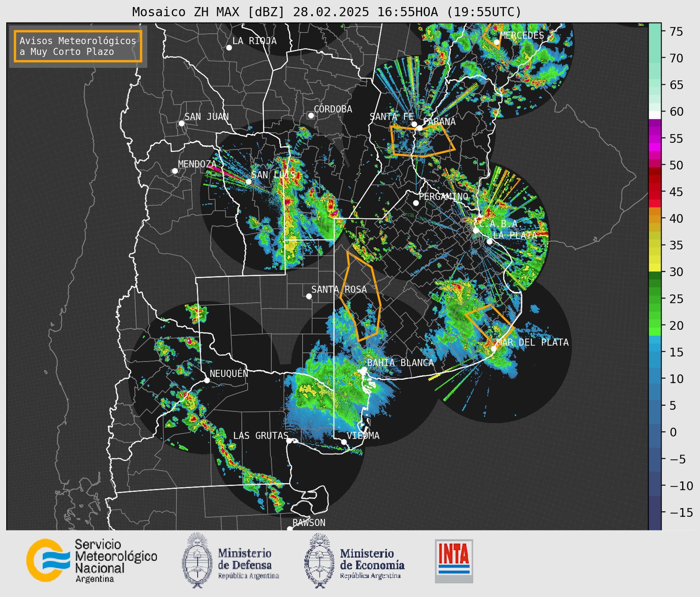Image resolution: width=700 pixels, height=597 pixels.
Task: Click the Avisos Meteorológicos a Muy Corto Plazo legend box
Action: 78,46
